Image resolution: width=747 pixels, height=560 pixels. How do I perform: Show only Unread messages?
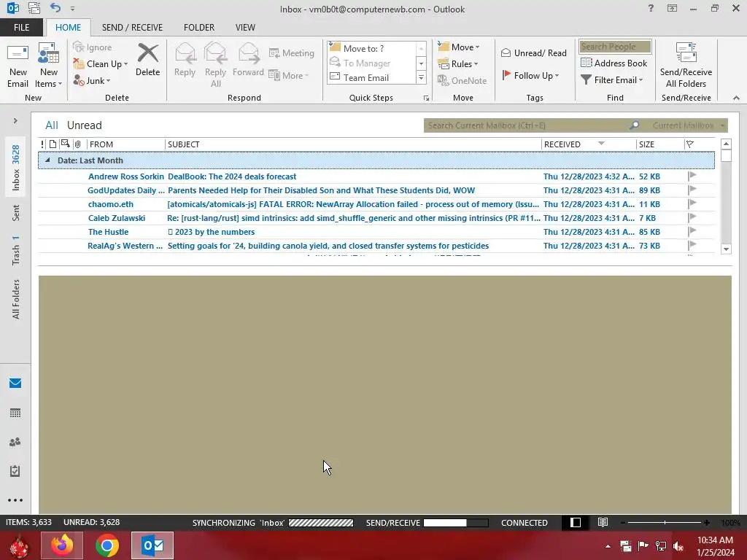pos(85,125)
